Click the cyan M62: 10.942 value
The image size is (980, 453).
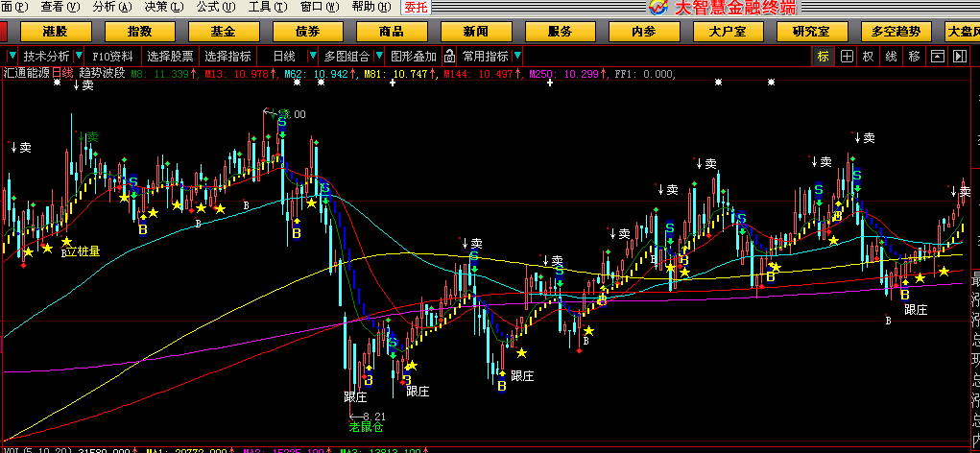coord(318,74)
